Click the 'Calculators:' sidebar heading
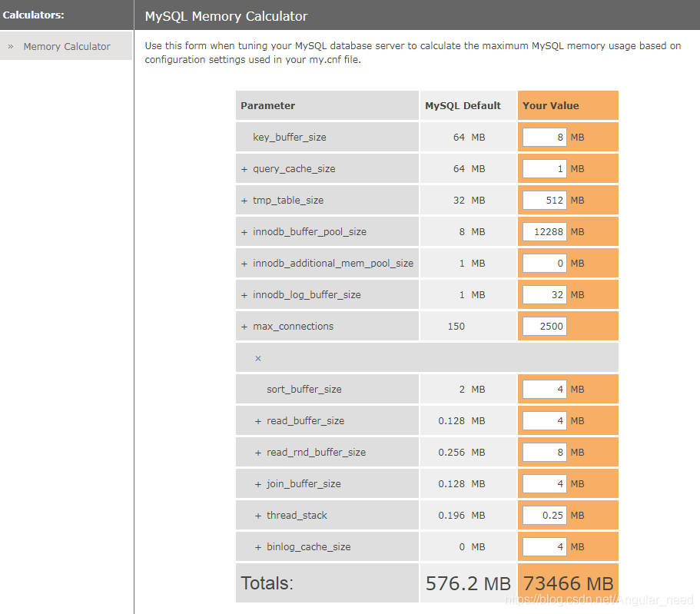The width and height of the screenshot is (700, 614). click(x=34, y=15)
